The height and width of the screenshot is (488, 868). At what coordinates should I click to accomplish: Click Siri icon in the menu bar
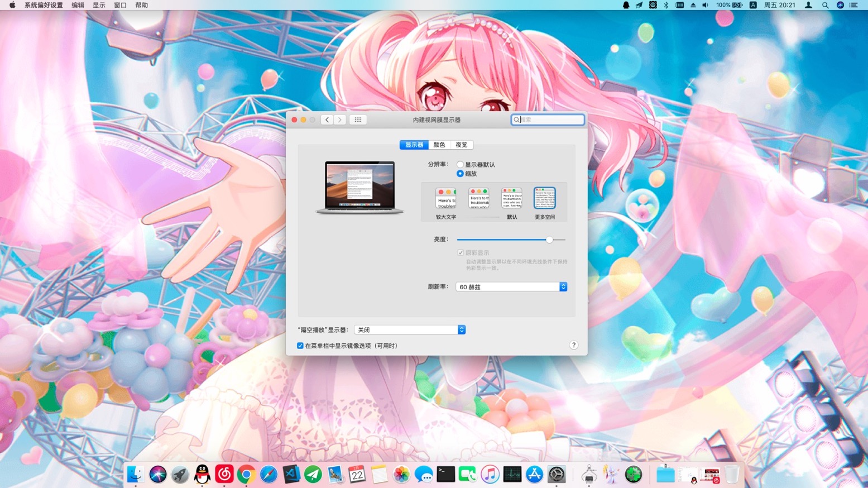pos(840,5)
